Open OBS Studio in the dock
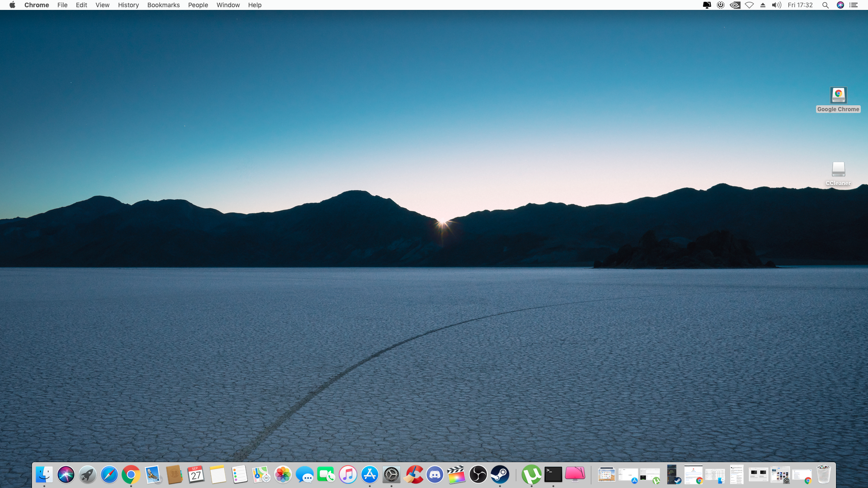The height and width of the screenshot is (488, 868). point(478,475)
